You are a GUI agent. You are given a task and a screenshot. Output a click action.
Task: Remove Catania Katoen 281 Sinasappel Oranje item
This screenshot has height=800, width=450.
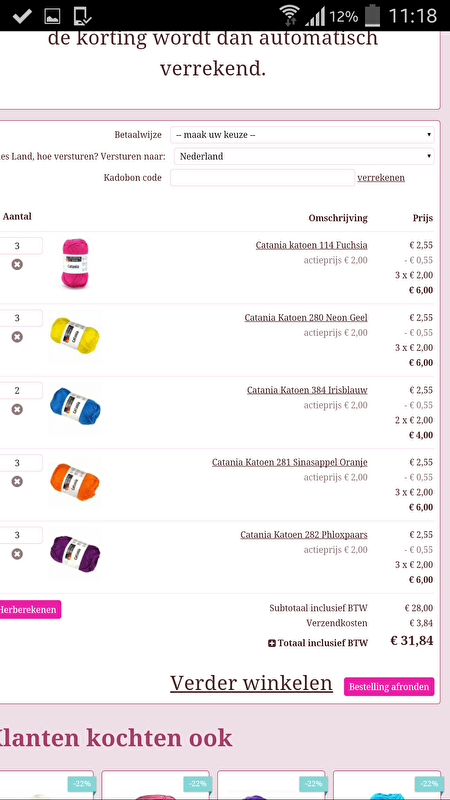tap(17, 481)
